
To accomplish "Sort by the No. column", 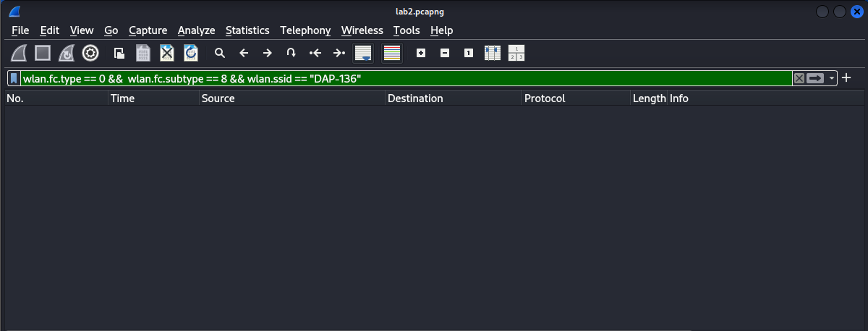I will (x=56, y=99).
